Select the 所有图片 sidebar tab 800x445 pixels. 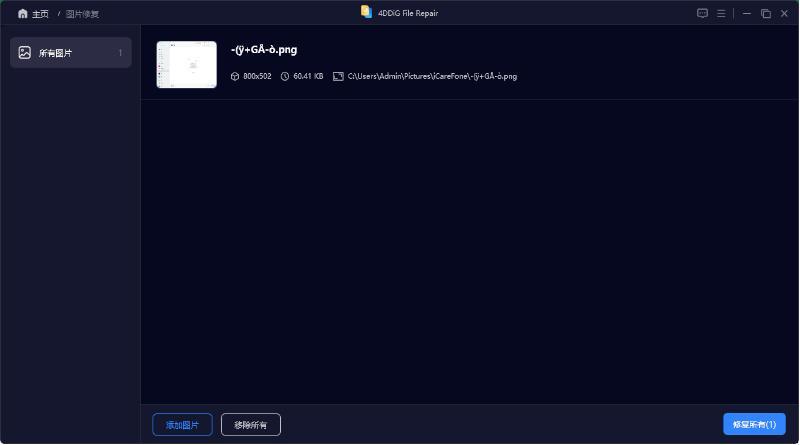click(71, 53)
